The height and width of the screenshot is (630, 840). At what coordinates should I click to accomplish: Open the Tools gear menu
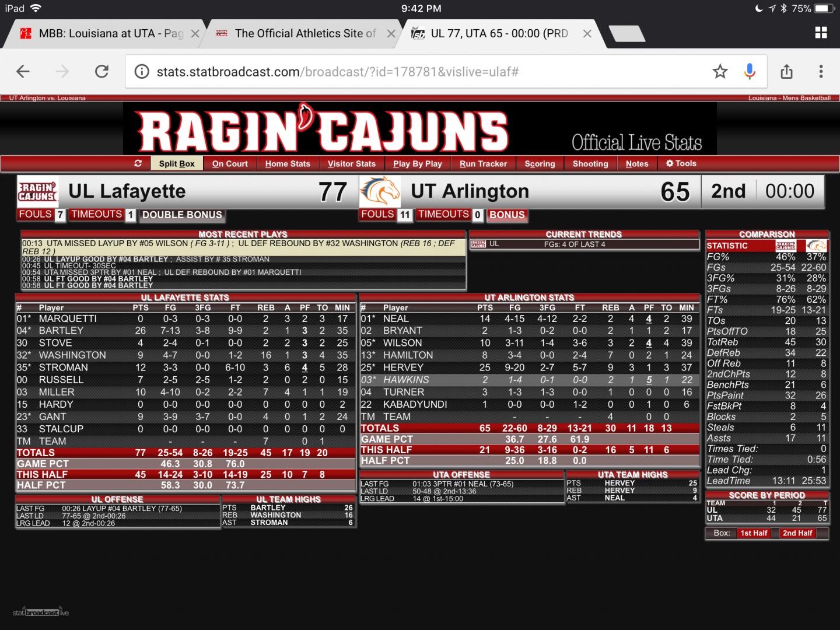[681, 164]
